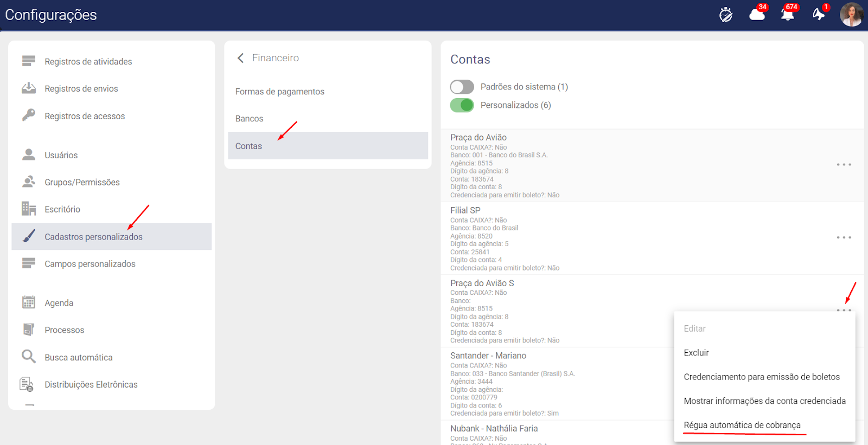The height and width of the screenshot is (445, 868).
Task: Disable the Personalizados toggle
Action: tap(462, 105)
